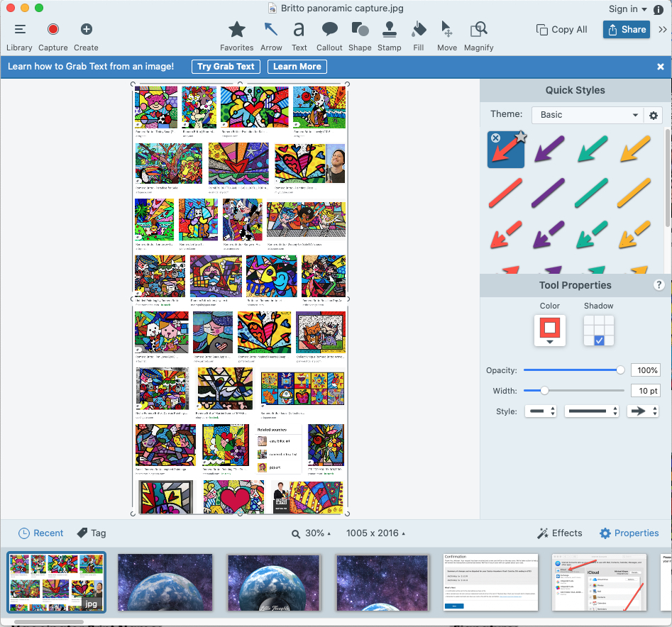Viewport: 672px width, 627px height.
Task: Click the Learn More button
Action: [297, 67]
